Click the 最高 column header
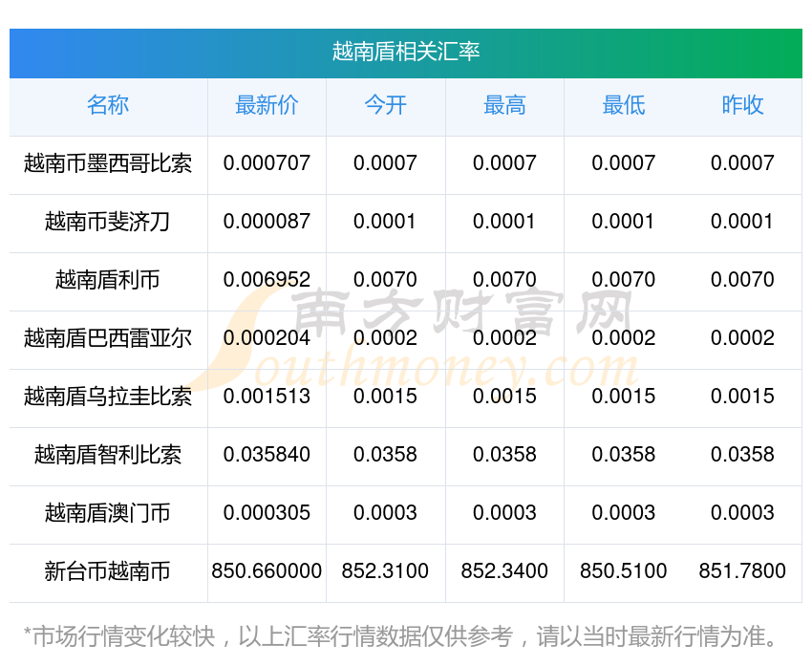Image resolution: width=812 pixels, height=666 pixels. (x=504, y=105)
